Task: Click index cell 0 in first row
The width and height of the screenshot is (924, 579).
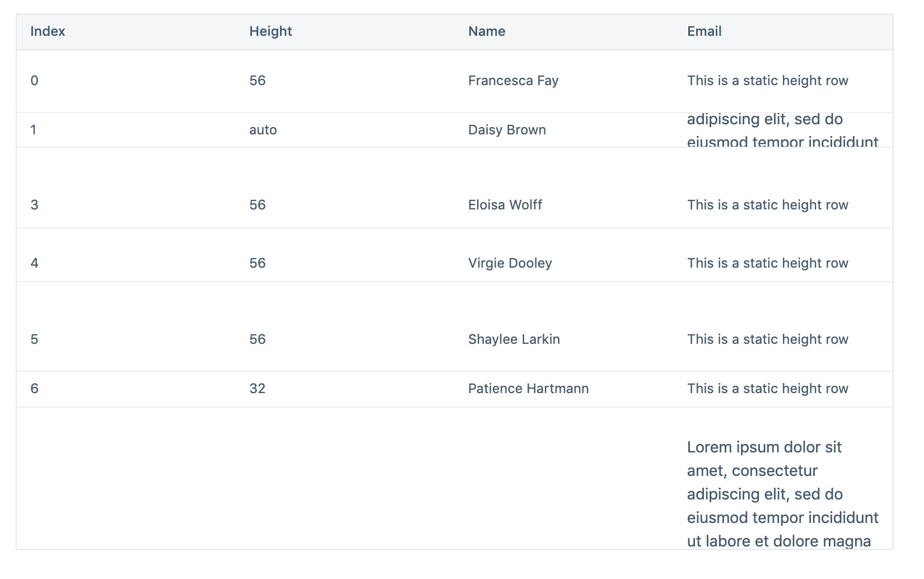Action: (35, 81)
